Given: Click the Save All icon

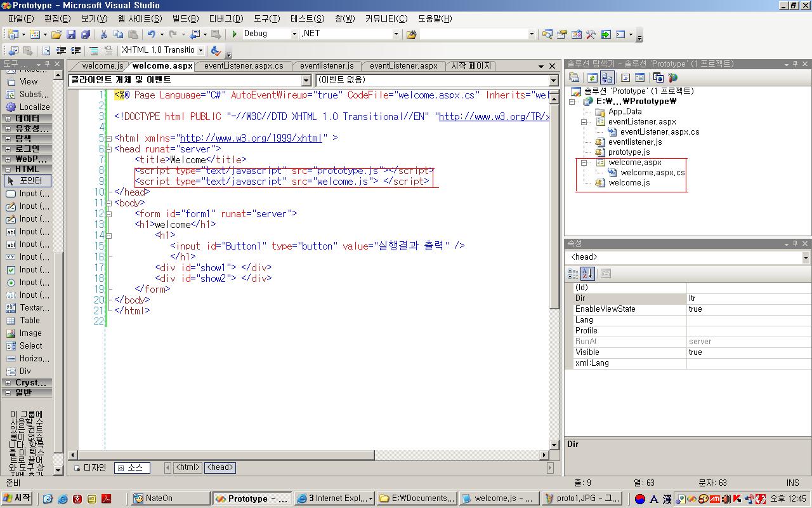Looking at the screenshot, I should click(x=85, y=34).
